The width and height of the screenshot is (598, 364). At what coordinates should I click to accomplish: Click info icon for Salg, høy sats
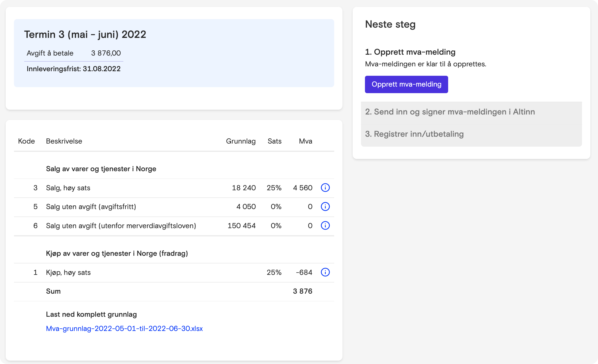click(x=325, y=188)
